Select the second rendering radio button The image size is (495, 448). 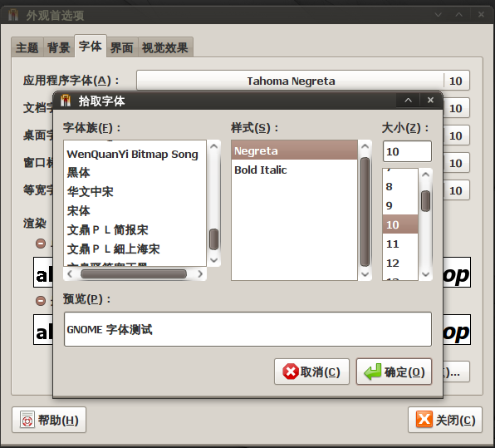[41, 300]
